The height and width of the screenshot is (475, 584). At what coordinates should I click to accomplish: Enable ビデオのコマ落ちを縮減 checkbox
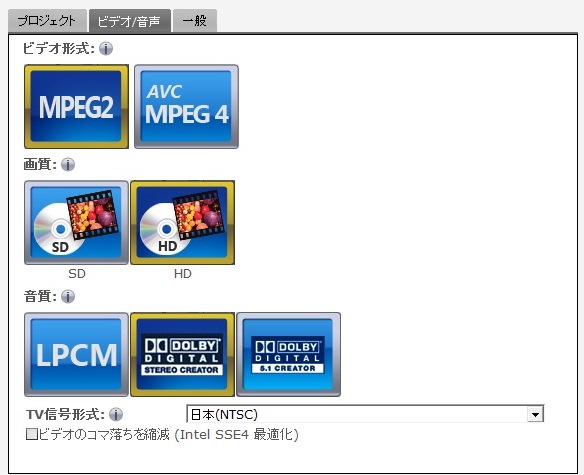click(x=32, y=434)
